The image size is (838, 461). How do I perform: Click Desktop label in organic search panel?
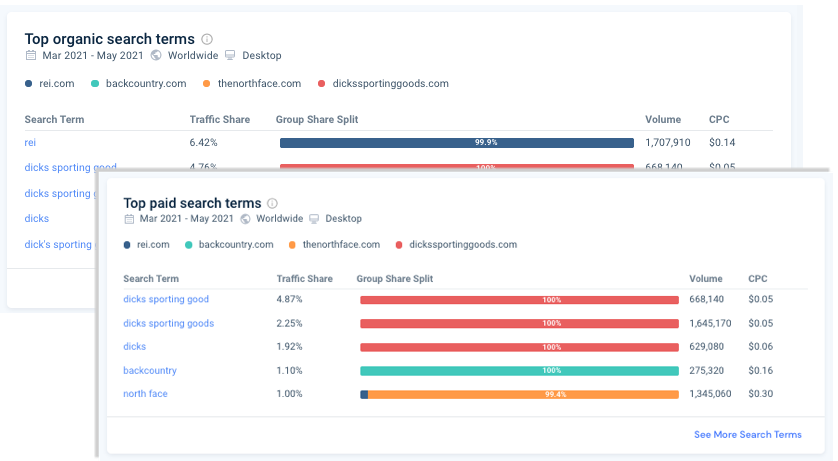[x=262, y=56]
